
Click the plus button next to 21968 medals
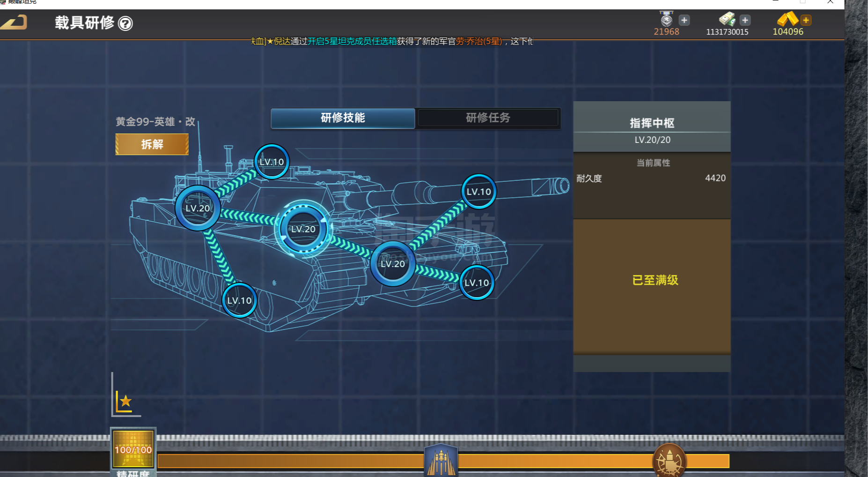(684, 20)
